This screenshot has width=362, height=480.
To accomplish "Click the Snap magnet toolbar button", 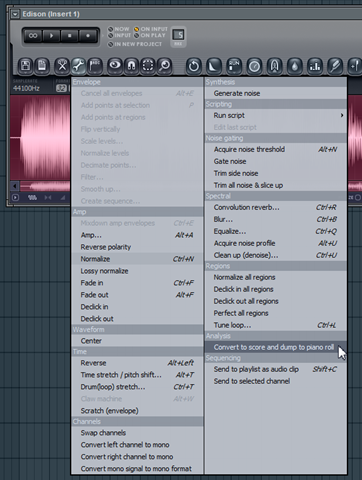I will [x=131, y=65].
